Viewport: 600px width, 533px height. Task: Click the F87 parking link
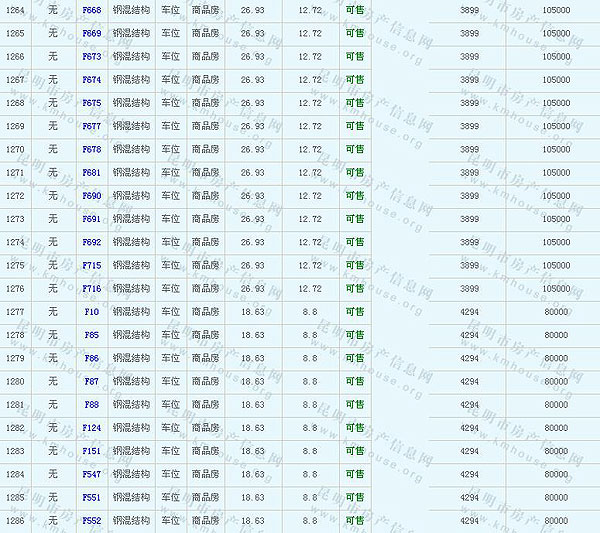point(91,381)
